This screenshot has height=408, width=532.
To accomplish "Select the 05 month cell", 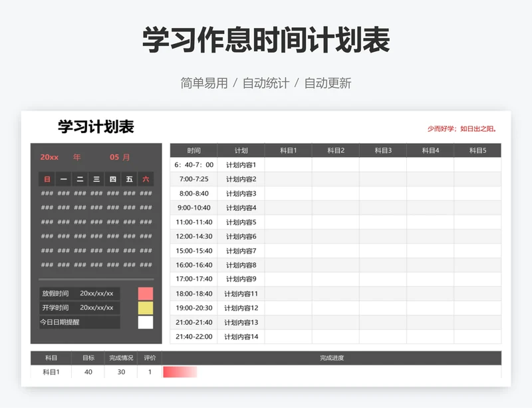I will (114, 157).
